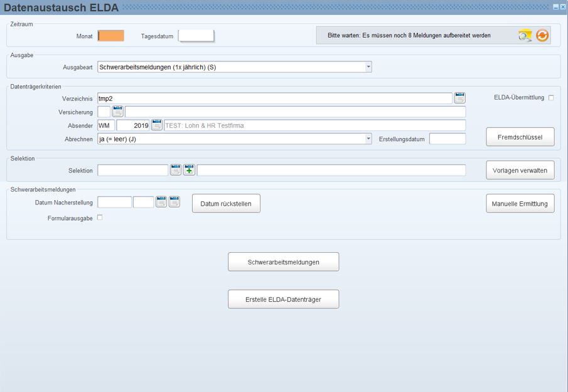568x392 pixels.
Task: Close the Datenaustausch ELDA window
Action: [562, 7]
